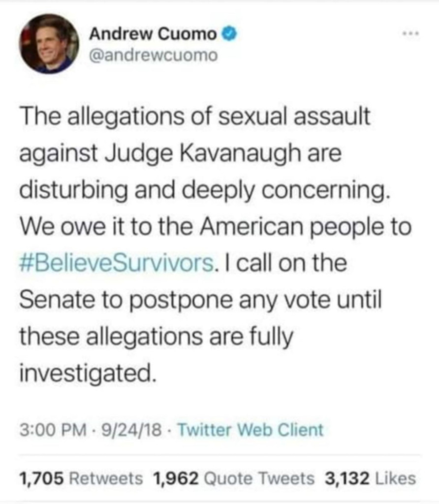Screen dimensions: 439x504
Task: Click the Andrew Cuomo display name
Action: (x=153, y=34)
